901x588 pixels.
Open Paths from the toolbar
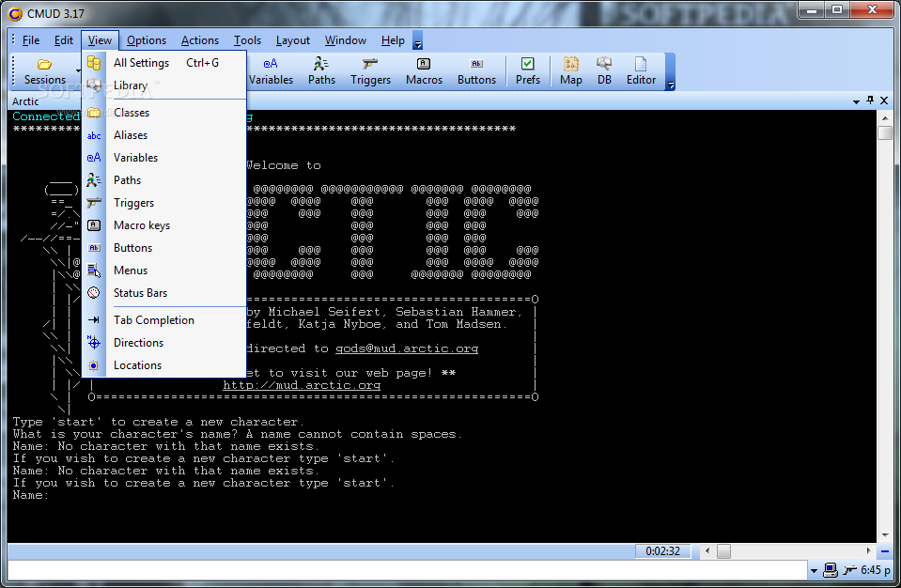coord(321,71)
